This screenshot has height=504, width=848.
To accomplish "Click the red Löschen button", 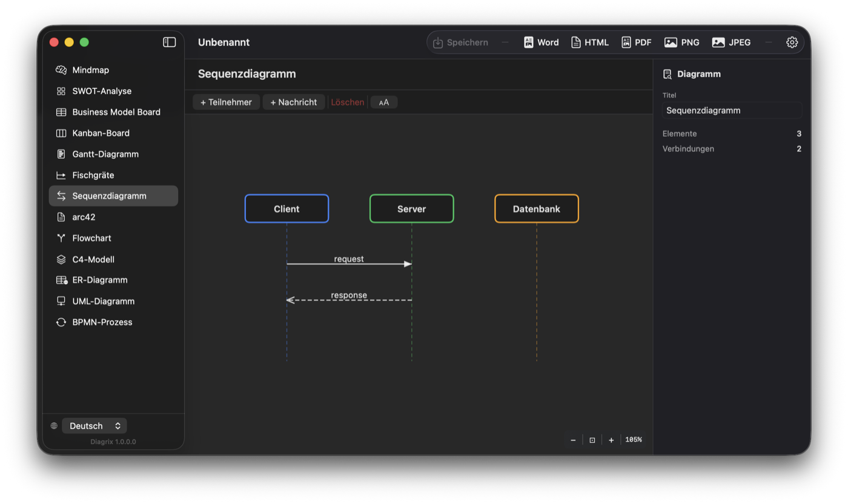I will point(348,102).
